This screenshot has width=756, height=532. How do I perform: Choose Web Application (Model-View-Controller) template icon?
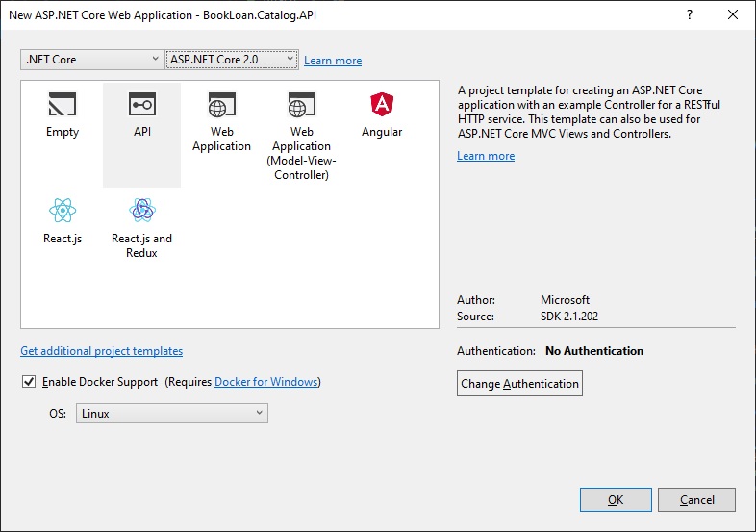pyautogui.click(x=302, y=104)
